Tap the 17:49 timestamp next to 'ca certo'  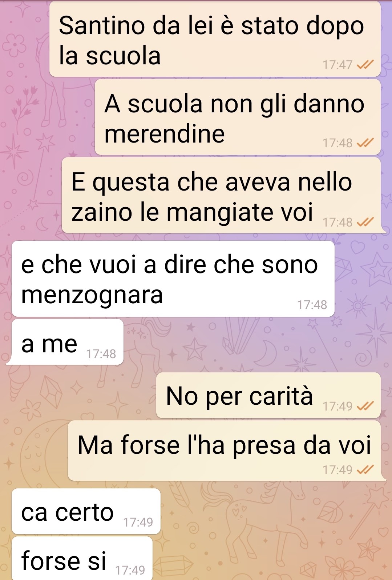click(x=138, y=523)
